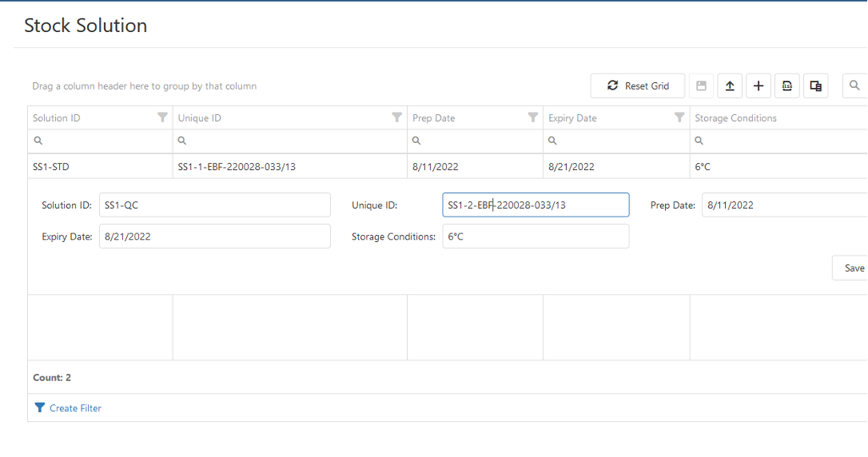Select the SS1-STD row

point(100,167)
